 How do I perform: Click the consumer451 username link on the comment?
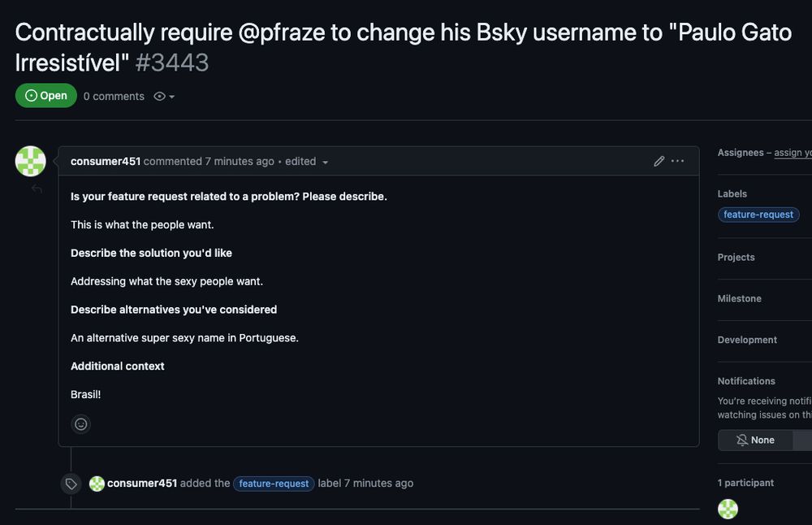click(x=105, y=161)
